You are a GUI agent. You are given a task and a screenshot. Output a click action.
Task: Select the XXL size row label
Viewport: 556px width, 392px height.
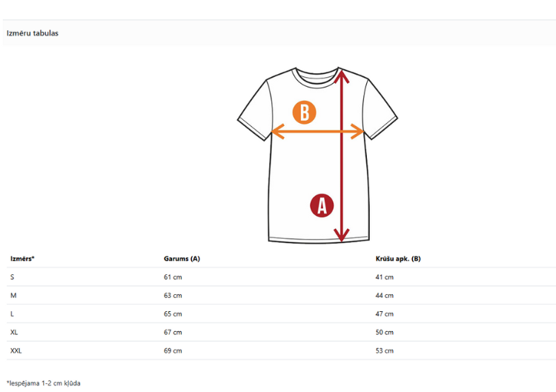[x=16, y=351]
